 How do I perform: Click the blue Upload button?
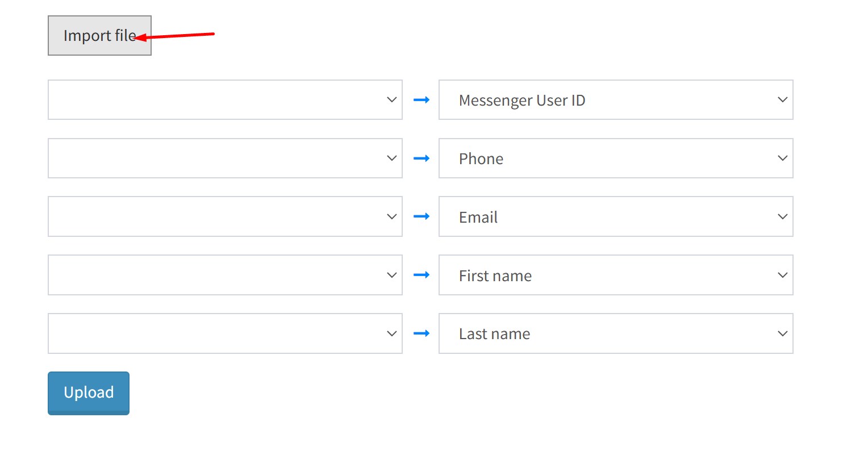pos(89,393)
